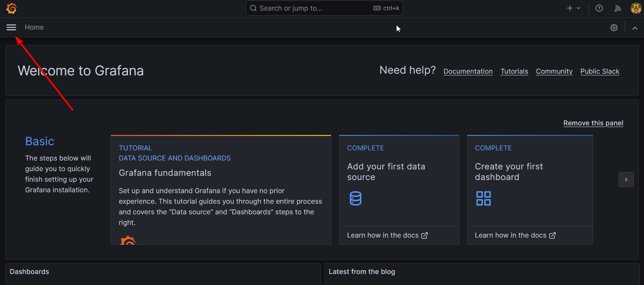Collapse the top bar with chevron
Viewport: 644px width, 285px height.
tap(635, 28)
